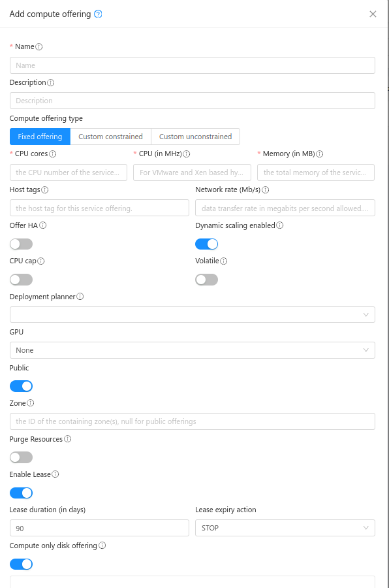This screenshot has width=389, height=588.
Task: Enable the Offer HA toggle
Action: click(20, 244)
